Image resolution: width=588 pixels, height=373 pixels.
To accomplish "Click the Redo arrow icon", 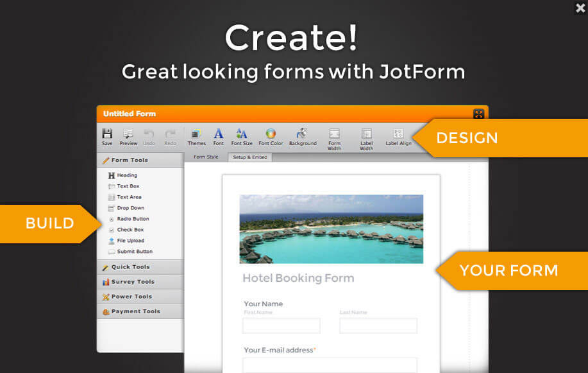I will pos(171,137).
